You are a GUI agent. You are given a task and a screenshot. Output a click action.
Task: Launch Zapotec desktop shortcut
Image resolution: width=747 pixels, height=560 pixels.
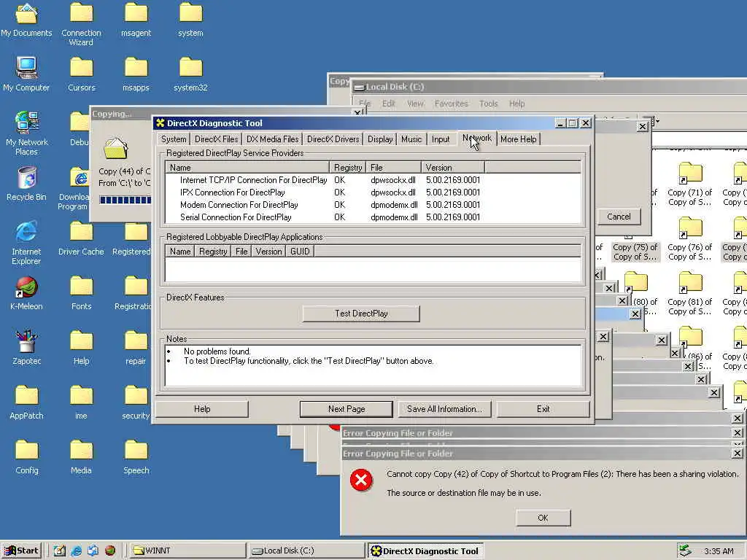point(26,348)
